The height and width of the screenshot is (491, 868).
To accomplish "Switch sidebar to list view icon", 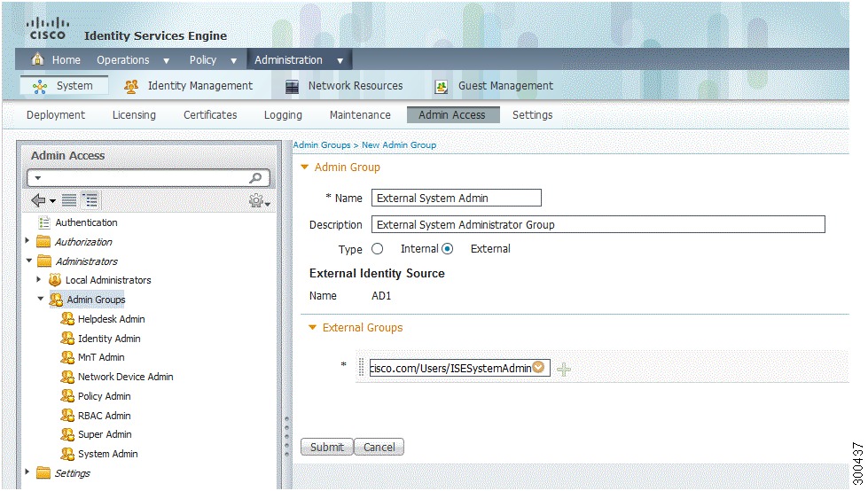I will pyautogui.click(x=69, y=200).
